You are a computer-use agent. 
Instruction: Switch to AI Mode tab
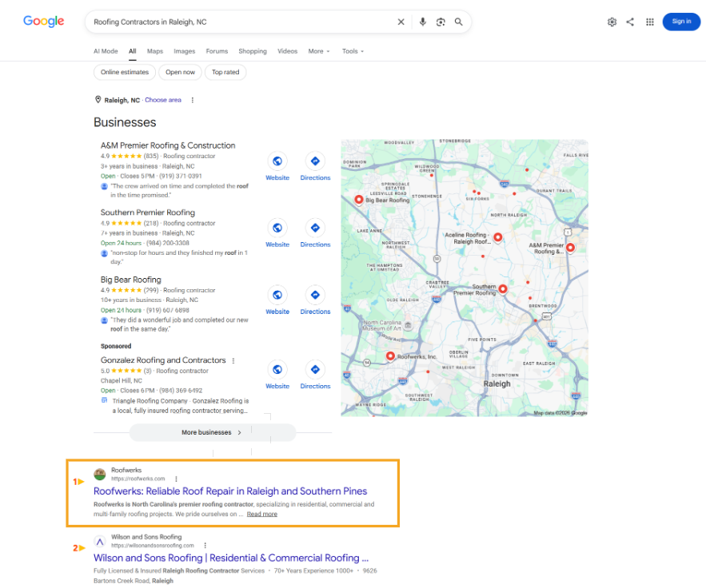(106, 51)
